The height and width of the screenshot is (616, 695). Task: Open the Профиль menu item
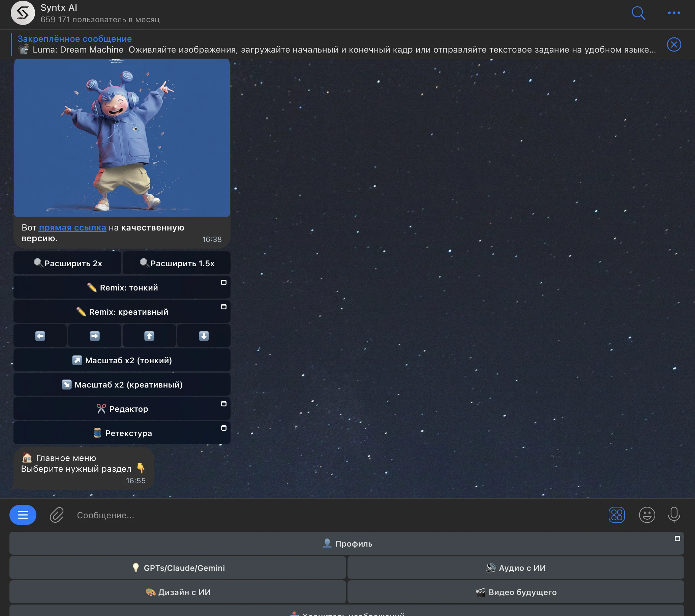pyautogui.click(x=346, y=544)
